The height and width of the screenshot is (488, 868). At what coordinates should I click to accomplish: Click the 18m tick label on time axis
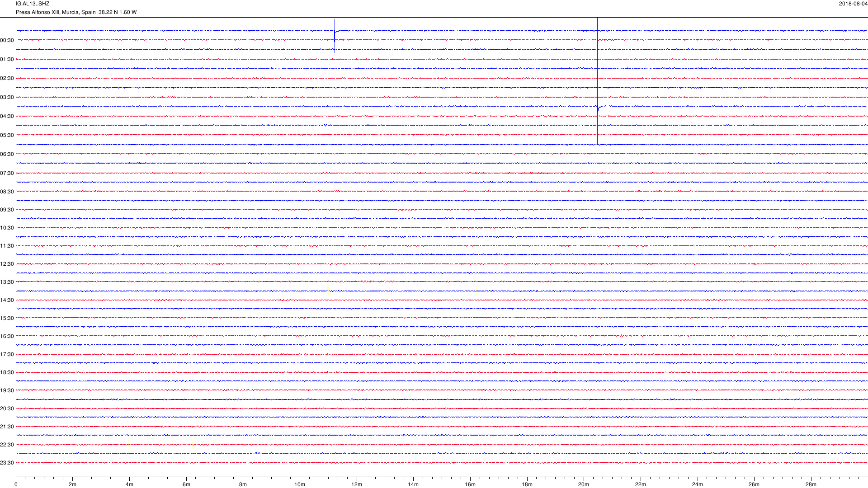point(527,484)
